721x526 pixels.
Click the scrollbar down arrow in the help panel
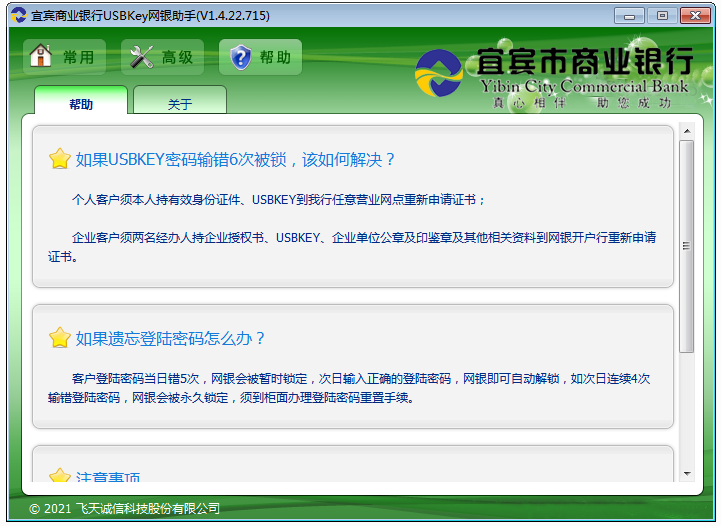point(686,472)
